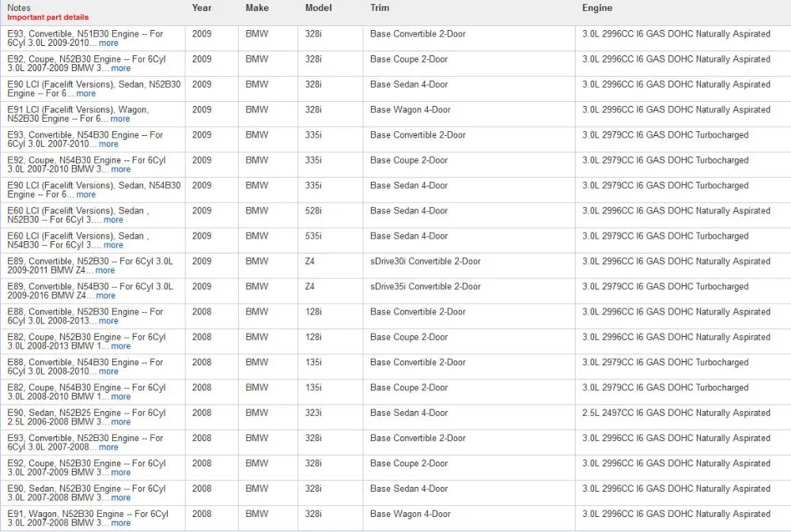This screenshot has height=532, width=791.
Task: Click "more" in 2008 135i Convertible row
Action: (108, 372)
